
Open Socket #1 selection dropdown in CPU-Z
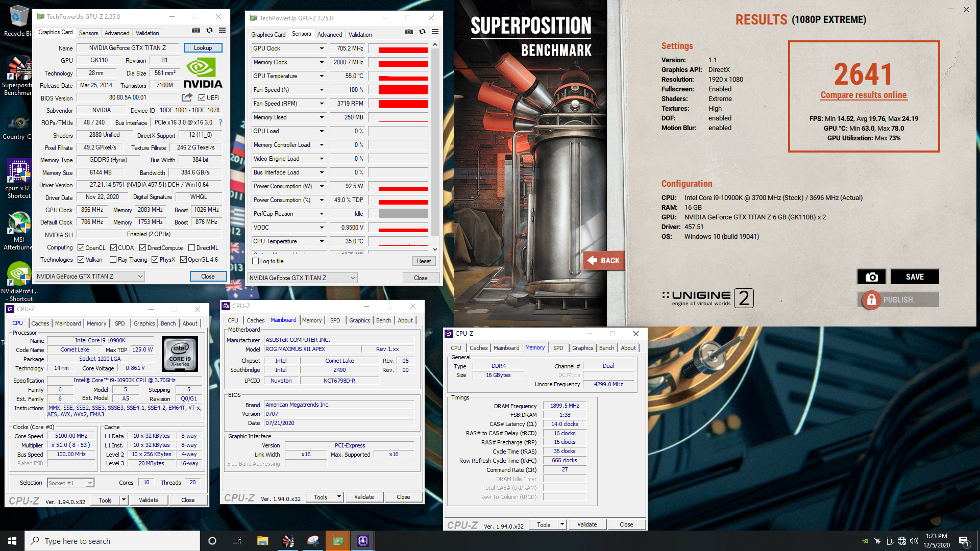(x=90, y=483)
